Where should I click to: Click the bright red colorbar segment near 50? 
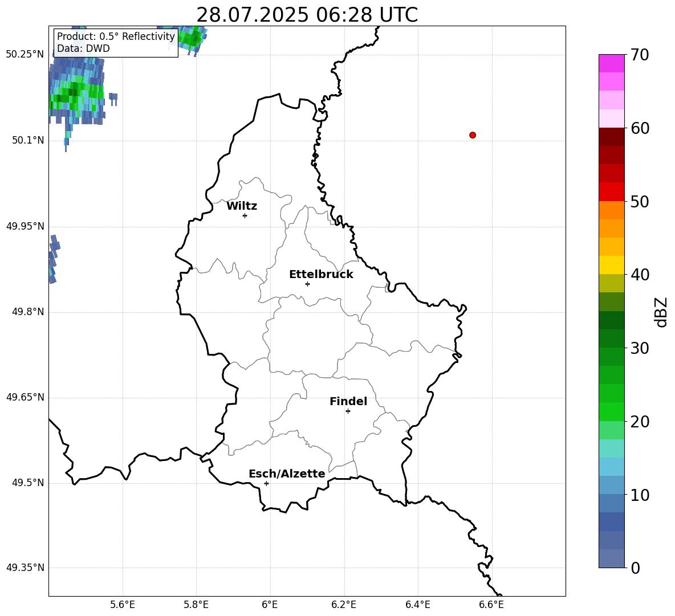point(611,192)
